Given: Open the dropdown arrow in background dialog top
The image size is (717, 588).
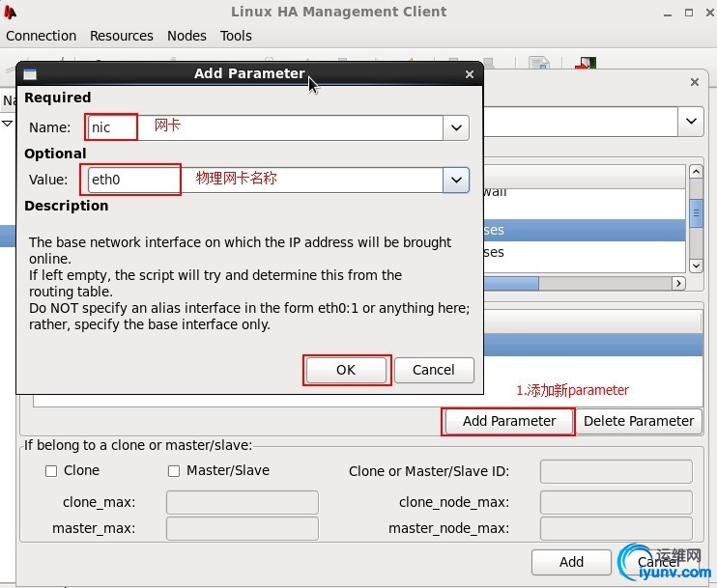Looking at the screenshot, I should point(691,122).
